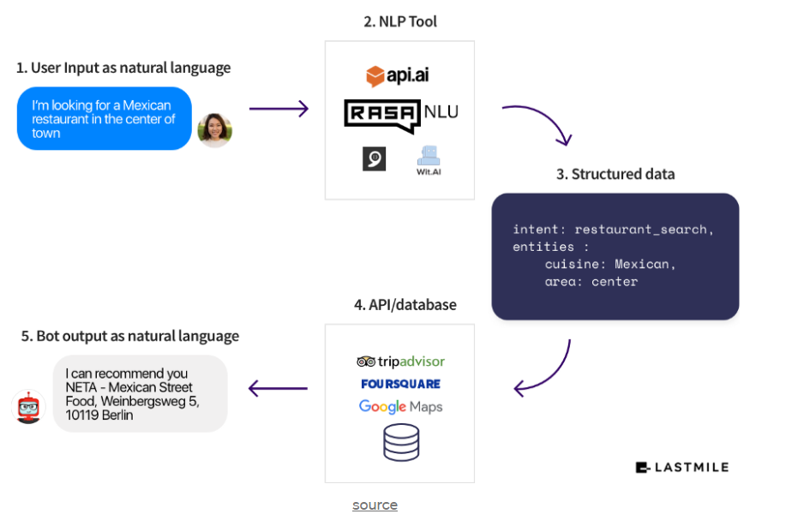Click the database cylinder icon
Image resolution: width=798 pixels, height=532 pixels.
[400, 442]
